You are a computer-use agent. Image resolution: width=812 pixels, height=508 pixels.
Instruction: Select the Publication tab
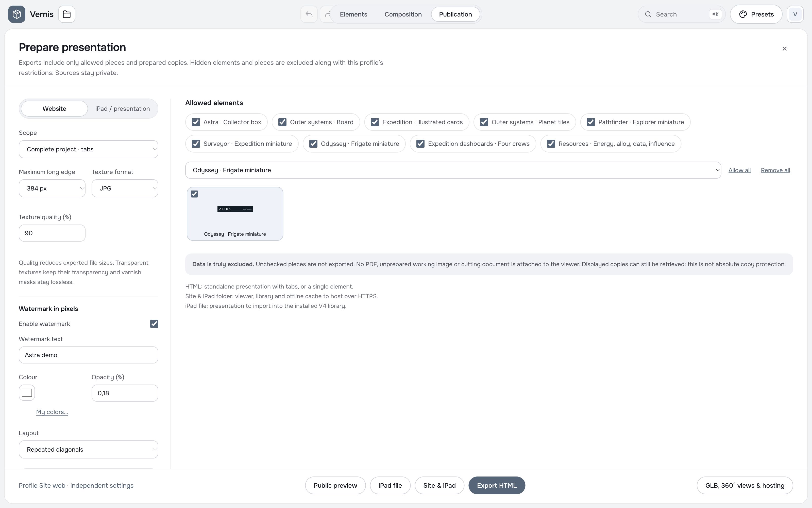pos(455,14)
